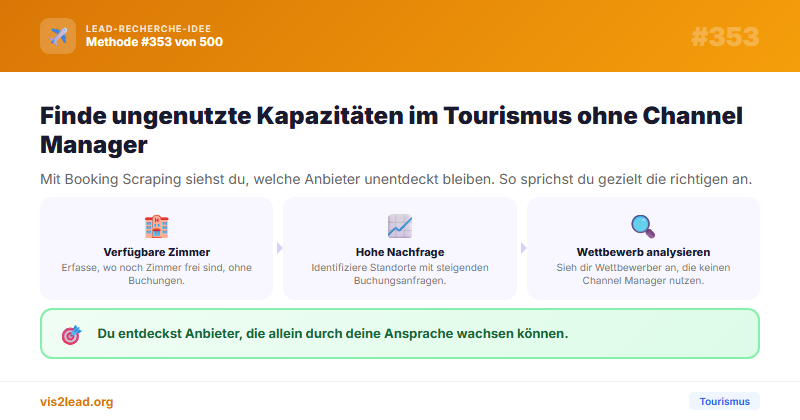Click description 'Erfasse, wo noch Zimmer frei sind'
Image resolution: width=800 pixels, height=420 pixels.
pos(157,274)
